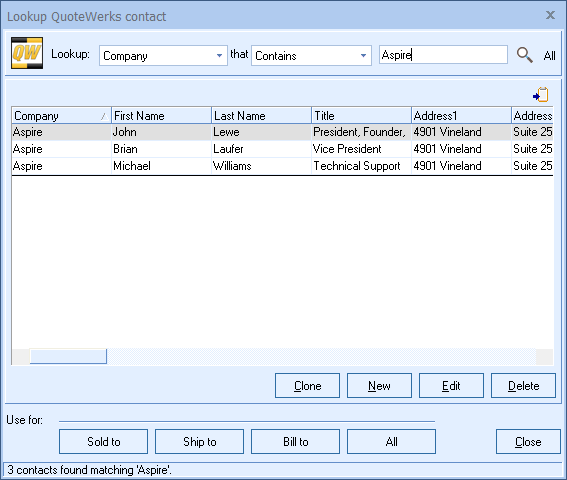Sort by the Title column header

point(361,116)
